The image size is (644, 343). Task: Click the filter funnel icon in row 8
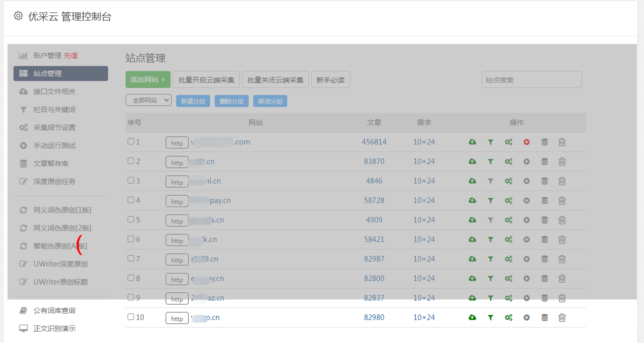(490, 278)
